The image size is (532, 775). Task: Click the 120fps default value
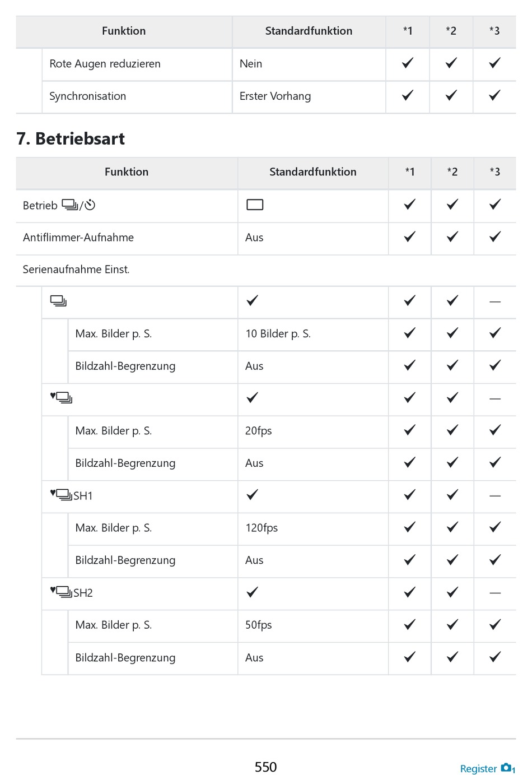pyautogui.click(x=262, y=528)
